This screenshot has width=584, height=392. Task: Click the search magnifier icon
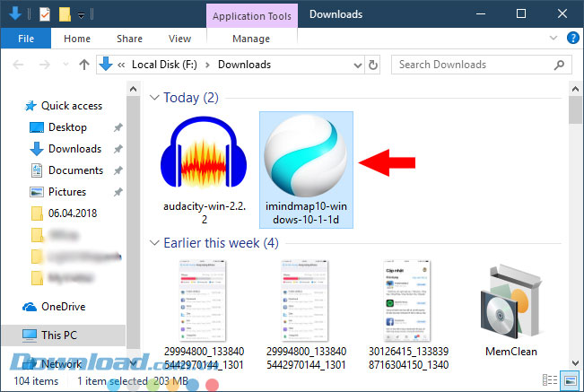click(x=559, y=65)
